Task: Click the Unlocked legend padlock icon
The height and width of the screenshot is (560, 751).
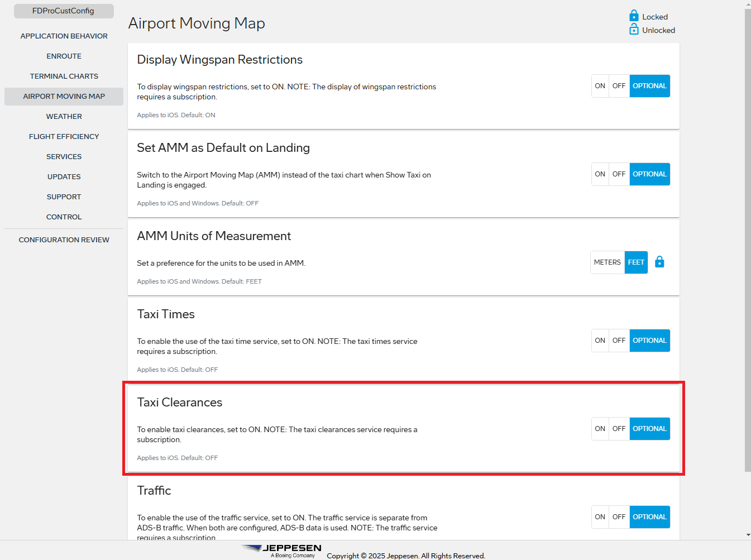Action: [x=634, y=30]
